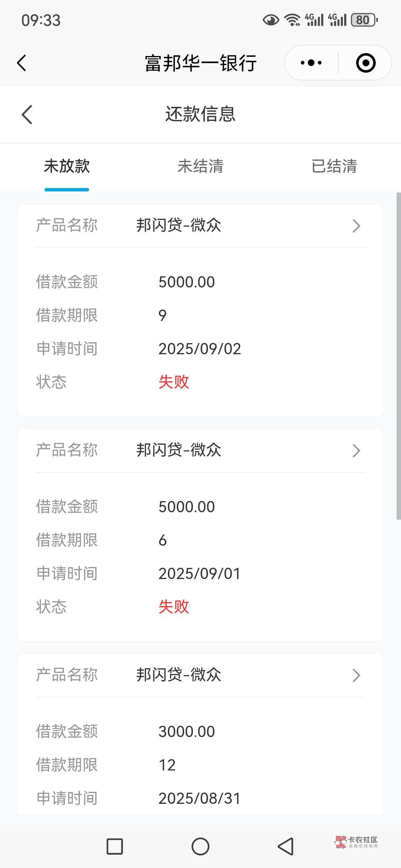Switch to the 未结清 tab
The image size is (401, 868).
(x=200, y=166)
